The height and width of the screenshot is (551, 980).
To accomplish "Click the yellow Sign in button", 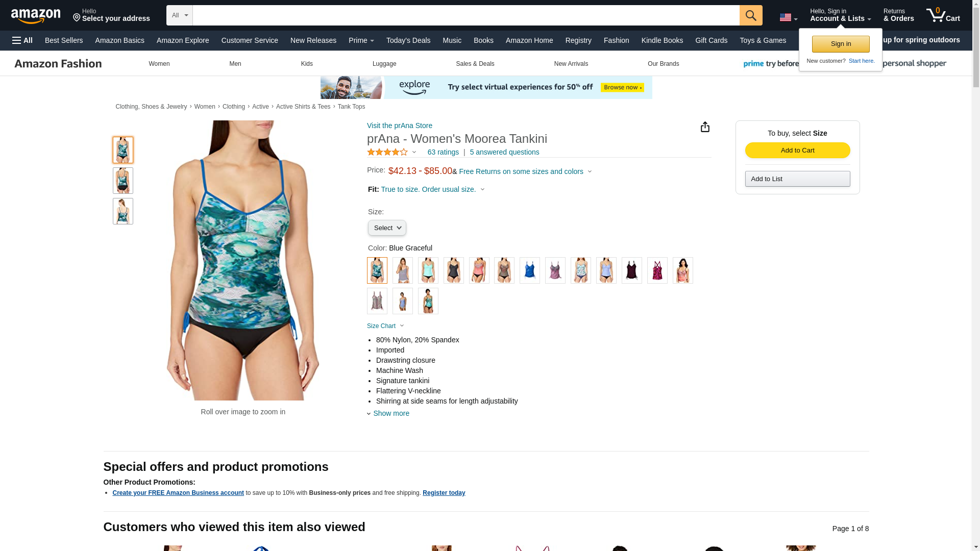I will click(840, 44).
